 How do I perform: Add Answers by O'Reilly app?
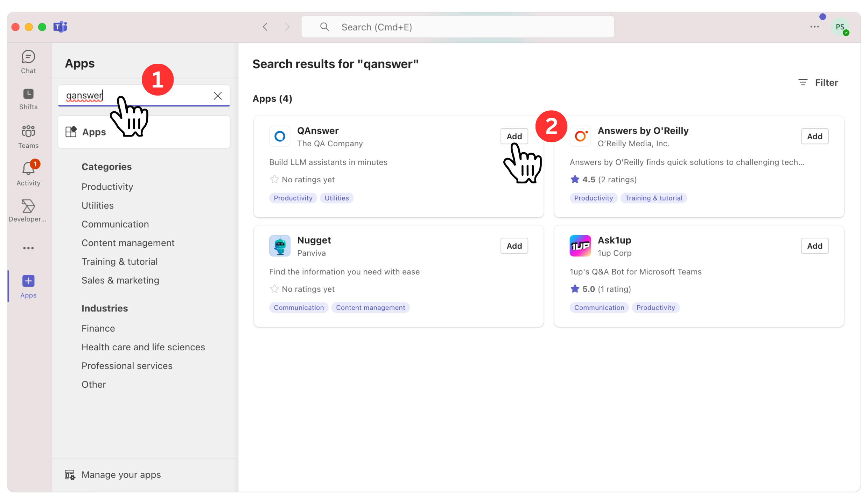point(814,136)
